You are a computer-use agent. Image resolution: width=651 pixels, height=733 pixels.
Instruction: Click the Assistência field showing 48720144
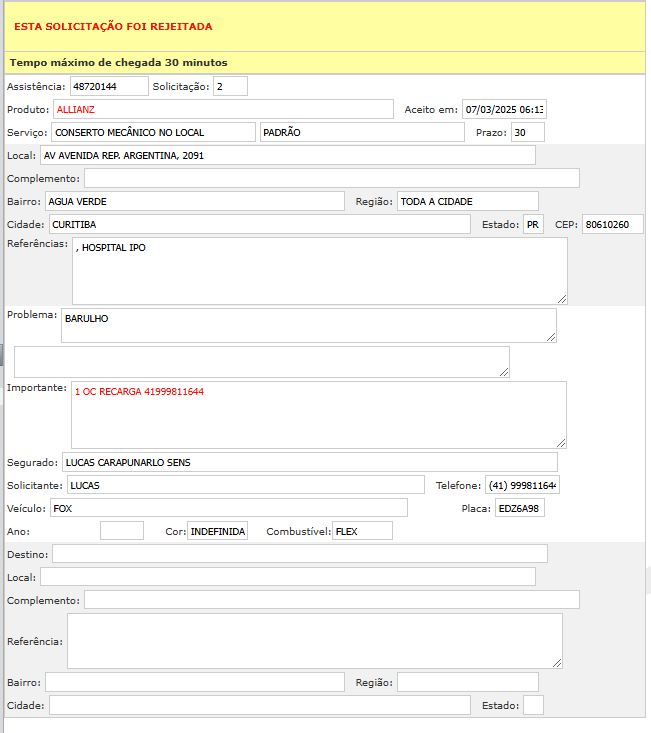coord(109,86)
